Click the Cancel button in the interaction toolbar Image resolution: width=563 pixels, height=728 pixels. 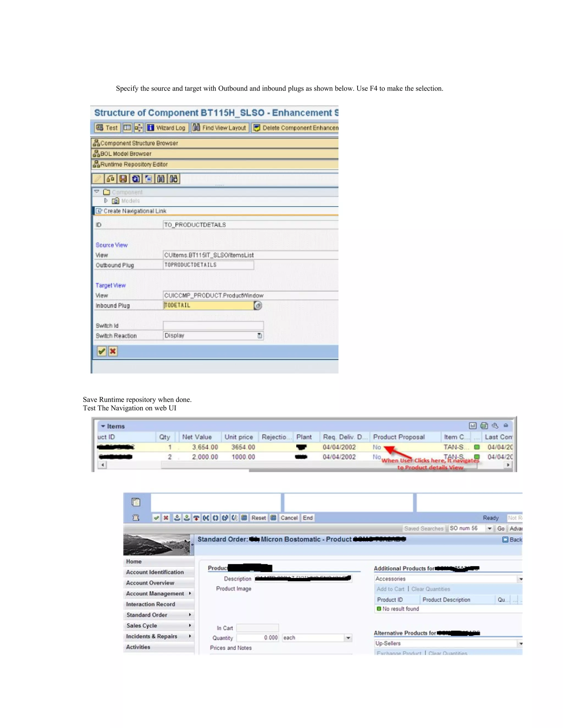pyautogui.click(x=289, y=518)
